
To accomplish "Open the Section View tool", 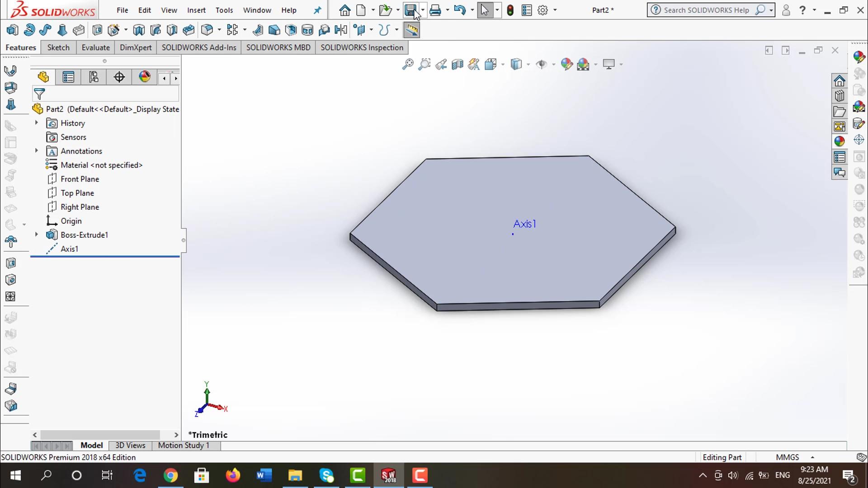I will tap(457, 64).
